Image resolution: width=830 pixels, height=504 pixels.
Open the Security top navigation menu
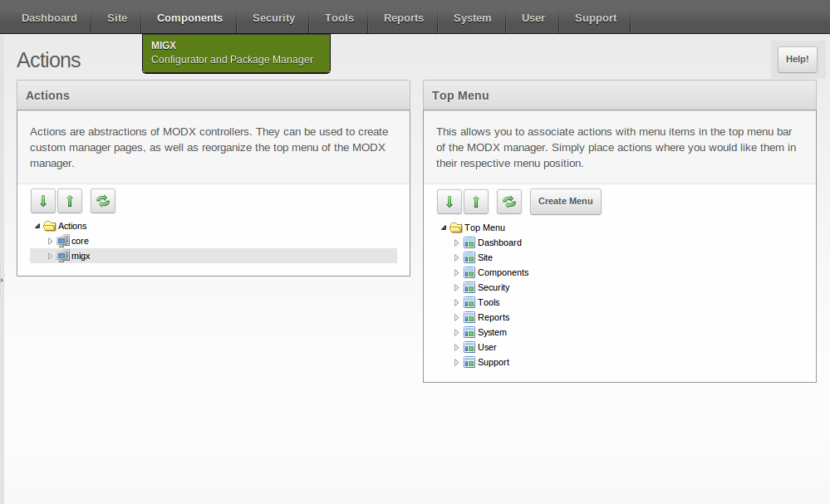273,17
